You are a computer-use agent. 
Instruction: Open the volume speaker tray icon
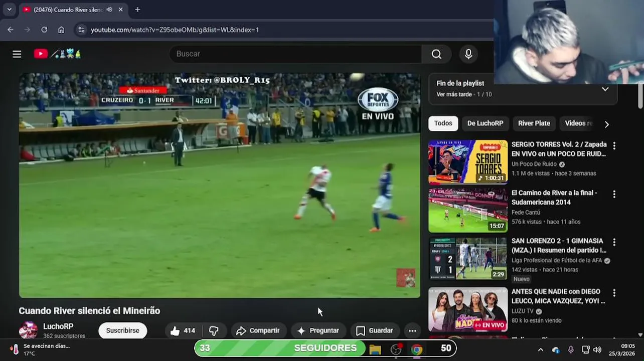click(597, 350)
